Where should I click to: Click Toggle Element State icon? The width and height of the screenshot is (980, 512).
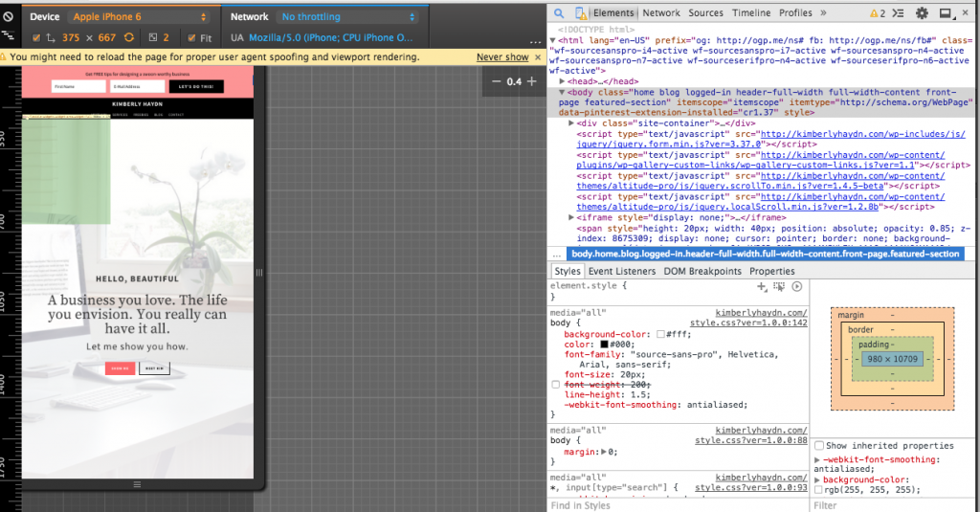click(x=779, y=286)
